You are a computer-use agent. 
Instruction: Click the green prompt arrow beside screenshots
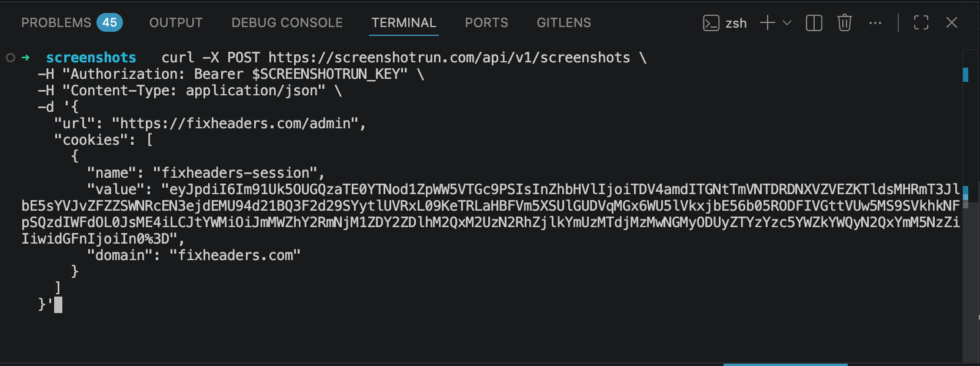25,58
